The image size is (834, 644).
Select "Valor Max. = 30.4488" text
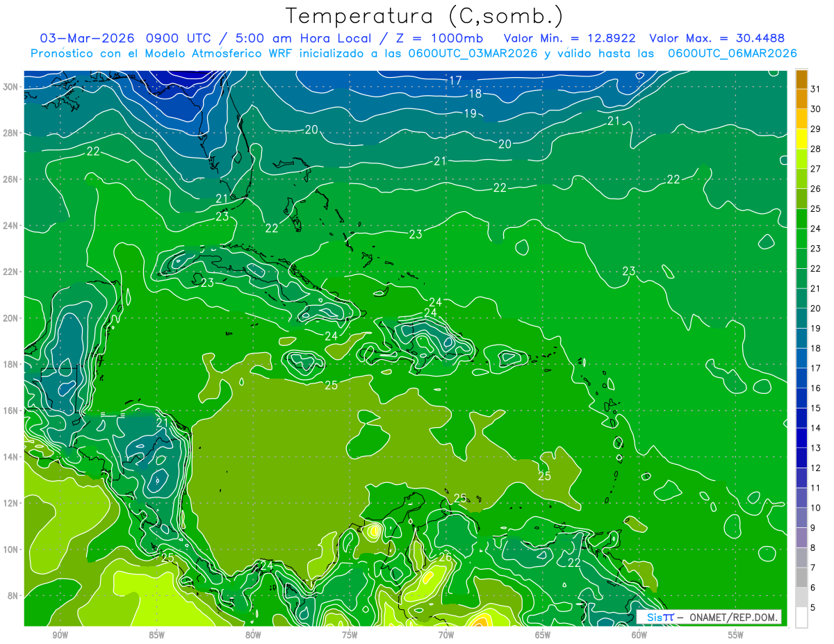[718, 38]
